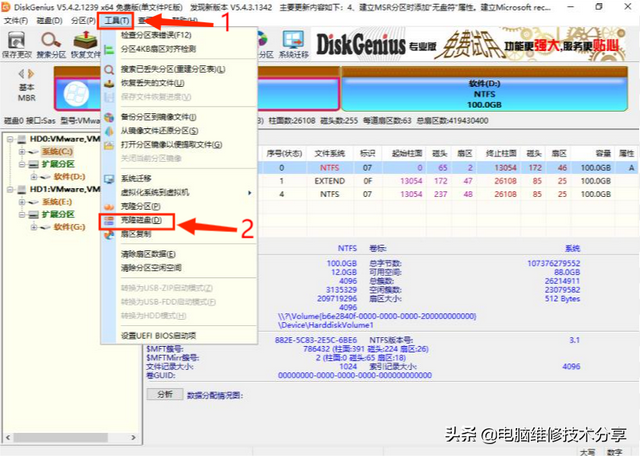This screenshot has height=456, width=640.
Task: Click the 0F identifier cell
Action: 367,181
